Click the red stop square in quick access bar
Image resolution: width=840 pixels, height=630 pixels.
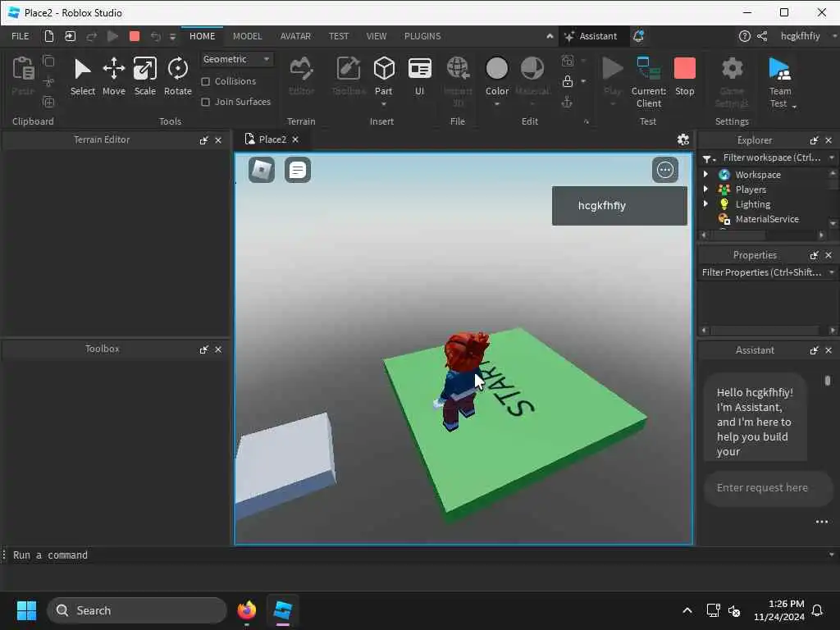coord(135,36)
